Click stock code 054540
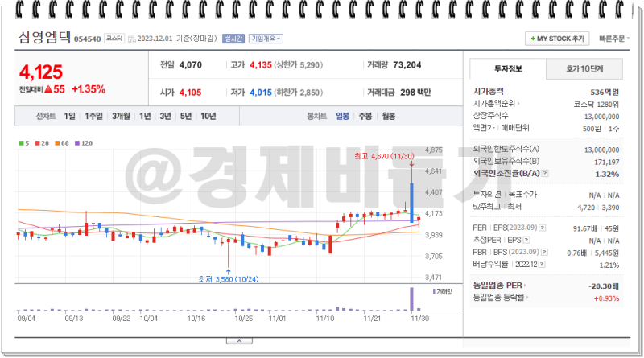This screenshot has height=358, width=644. coord(88,39)
